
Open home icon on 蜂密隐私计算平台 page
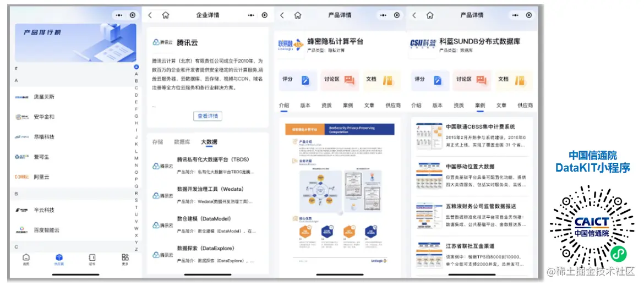298,15
